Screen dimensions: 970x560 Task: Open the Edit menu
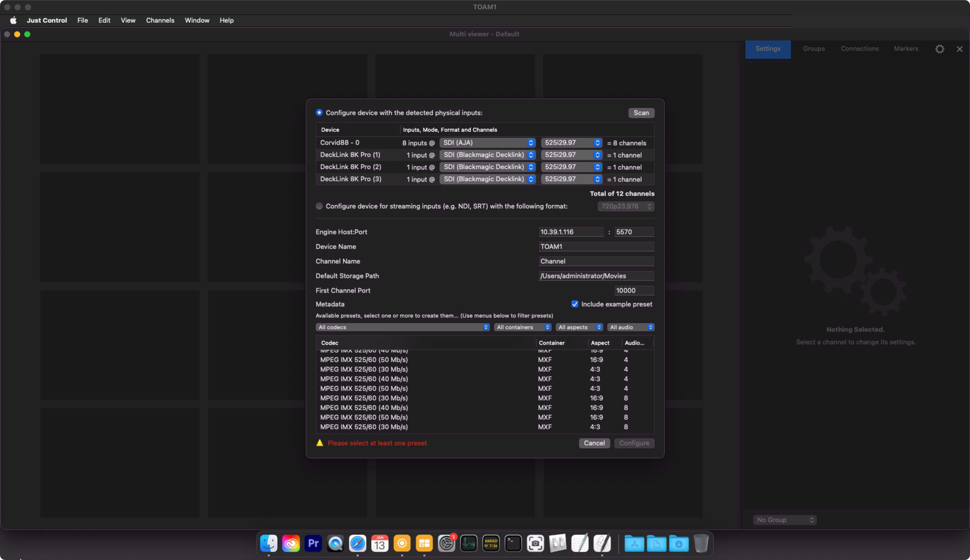point(104,20)
